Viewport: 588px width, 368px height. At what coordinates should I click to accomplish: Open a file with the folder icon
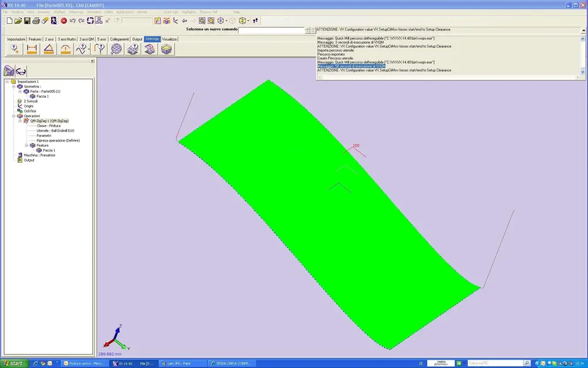[x=18, y=21]
